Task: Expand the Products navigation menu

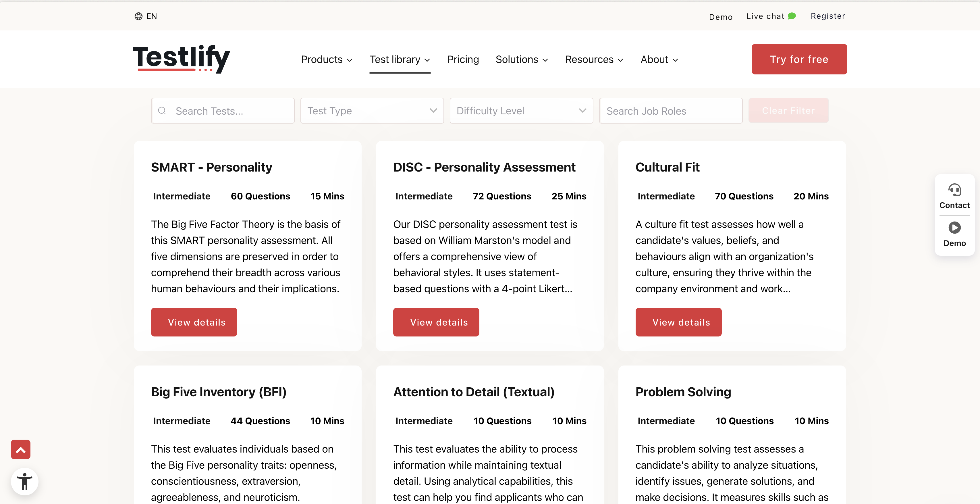Action: click(326, 59)
